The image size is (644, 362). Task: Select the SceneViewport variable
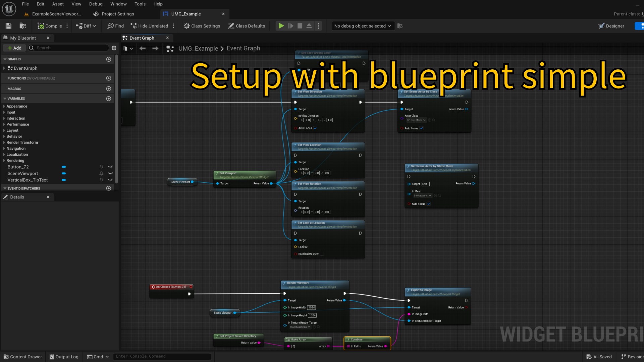point(23,173)
